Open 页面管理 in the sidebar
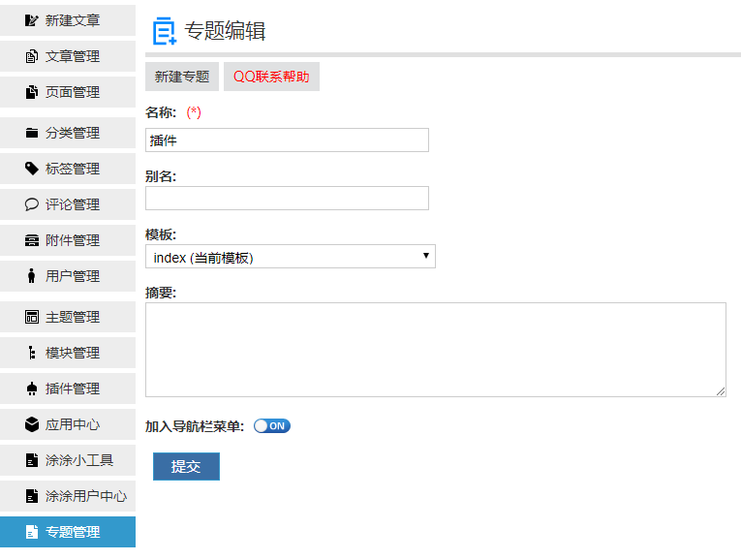Viewport: 741px width, 560px height. pyautogui.click(x=72, y=92)
